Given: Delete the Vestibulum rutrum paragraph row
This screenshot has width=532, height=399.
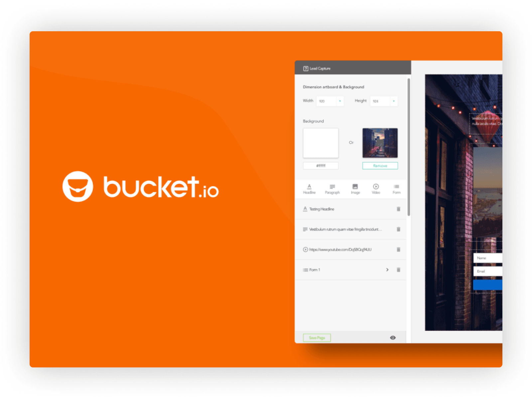Looking at the screenshot, I should [x=398, y=229].
